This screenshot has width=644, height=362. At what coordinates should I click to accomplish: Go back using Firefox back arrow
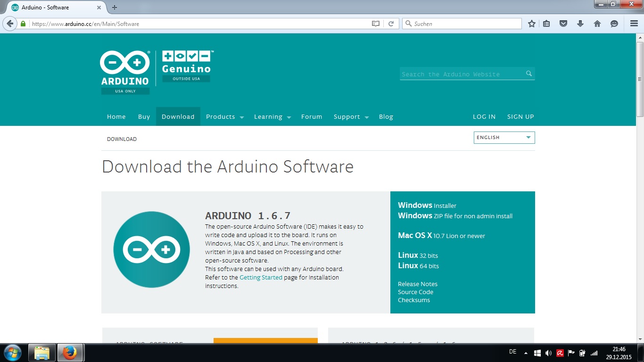(x=10, y=24)
